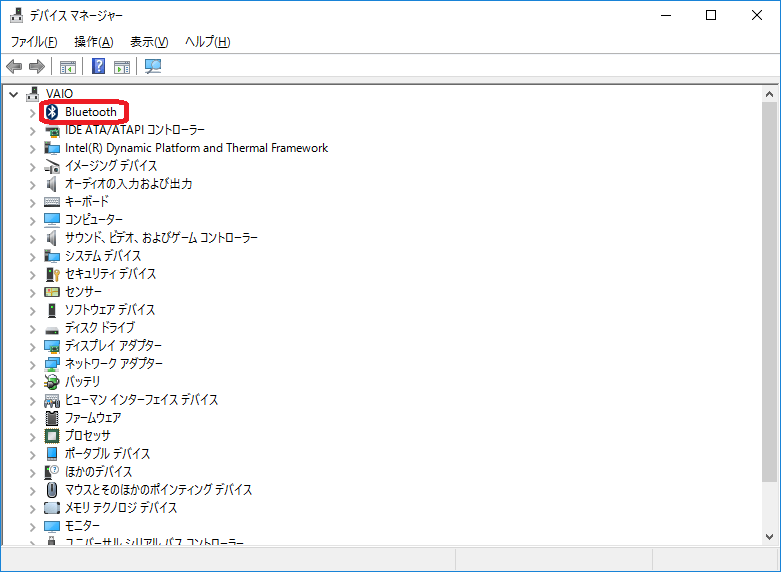Select the バッテリ label
The width and height of the screenshot is (781, 572).
click(83, 382)
